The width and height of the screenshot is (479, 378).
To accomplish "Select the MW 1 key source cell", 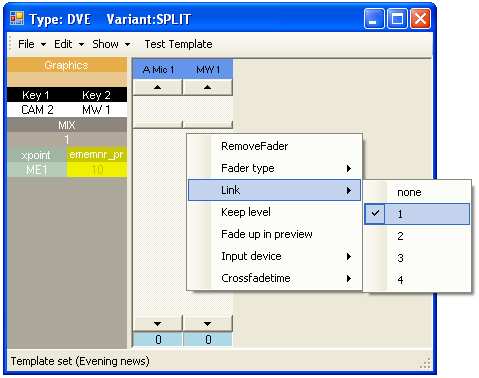I will [97, 110].
